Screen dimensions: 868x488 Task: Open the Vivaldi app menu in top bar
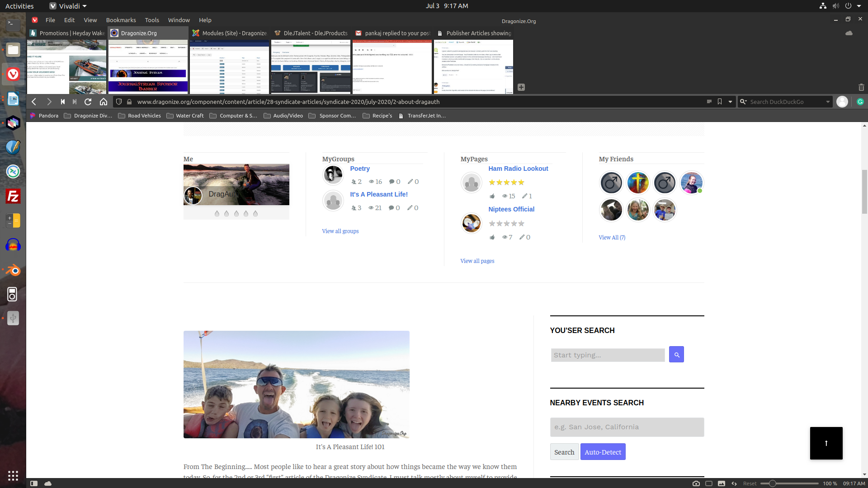pos(68,6)
